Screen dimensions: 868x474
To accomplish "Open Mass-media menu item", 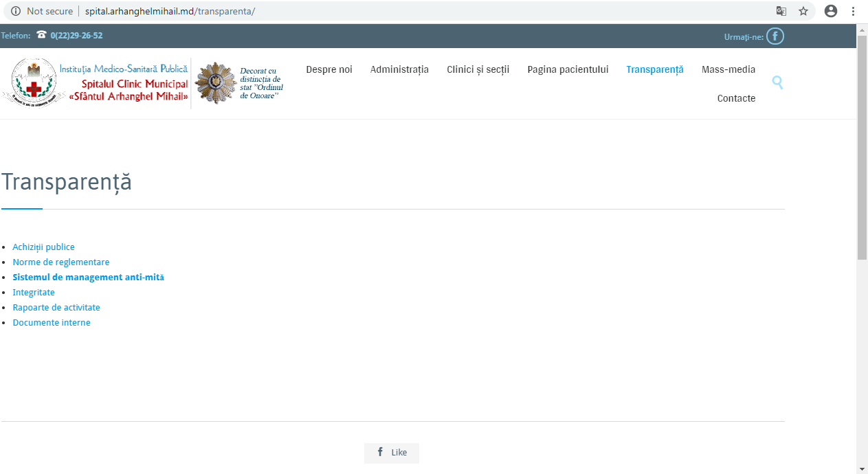I will point(728,69).
